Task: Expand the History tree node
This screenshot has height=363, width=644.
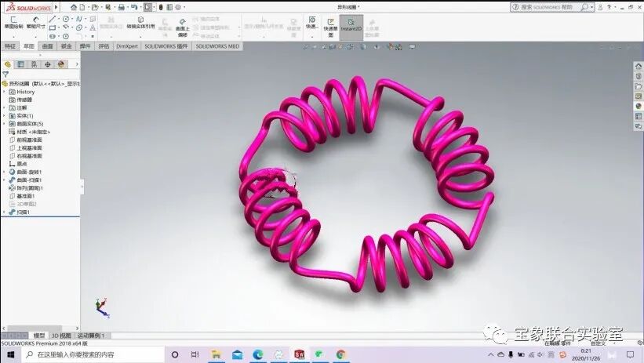Action: [x=4, y=92]
